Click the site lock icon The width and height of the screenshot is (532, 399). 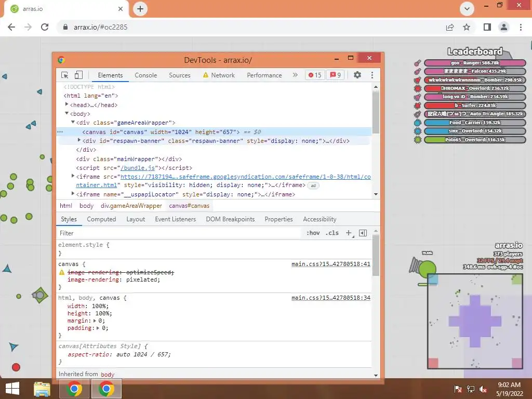point(65,27)
